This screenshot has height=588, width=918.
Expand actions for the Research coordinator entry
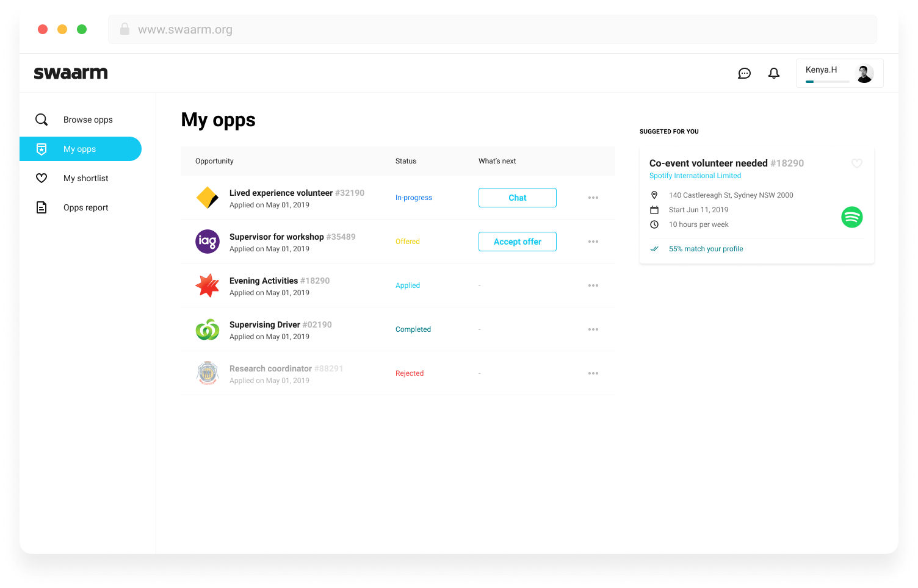click(x=593, y=373)
